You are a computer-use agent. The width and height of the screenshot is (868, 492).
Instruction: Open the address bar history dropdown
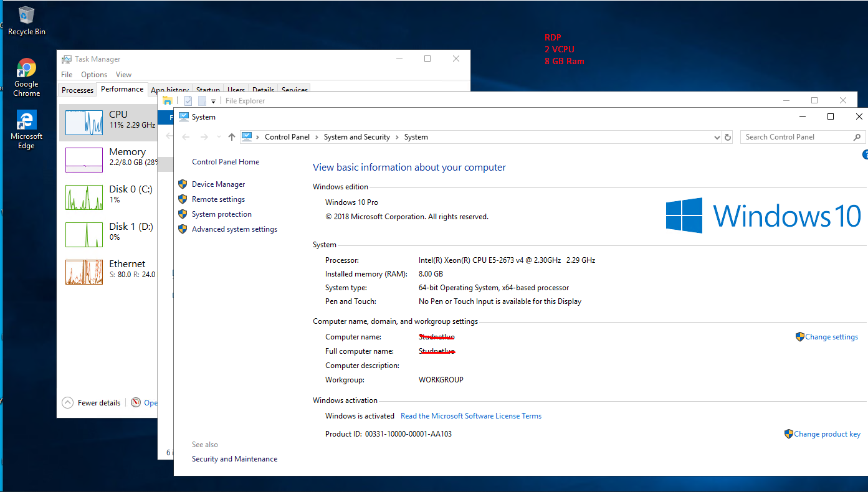point(717,136)
